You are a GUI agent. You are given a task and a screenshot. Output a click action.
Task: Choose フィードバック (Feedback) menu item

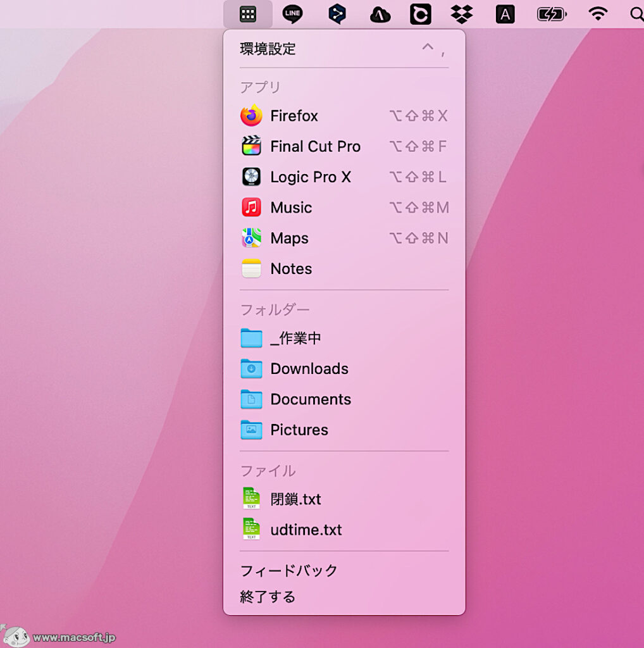tap(344, 570)
